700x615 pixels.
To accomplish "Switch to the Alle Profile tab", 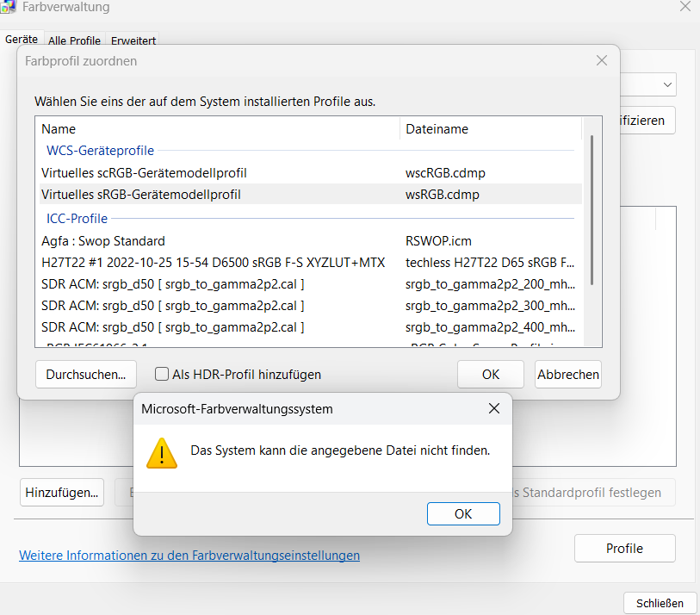I will [74, 40].
